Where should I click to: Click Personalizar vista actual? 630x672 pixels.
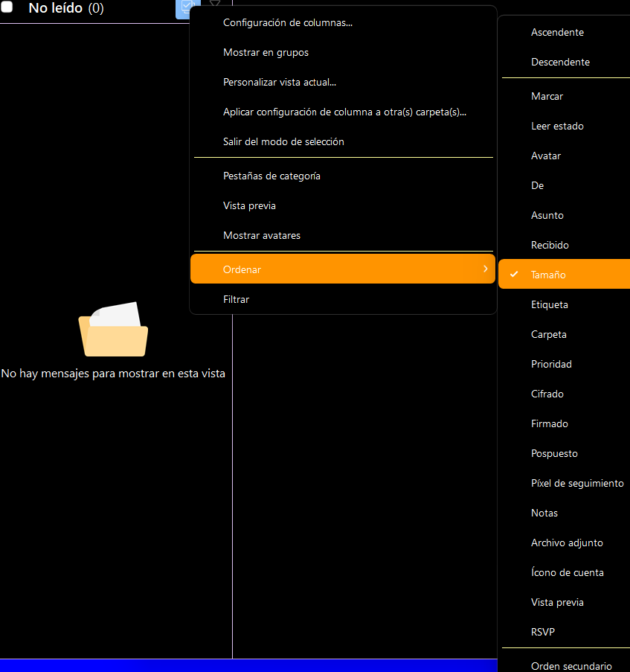coord(280,82)
